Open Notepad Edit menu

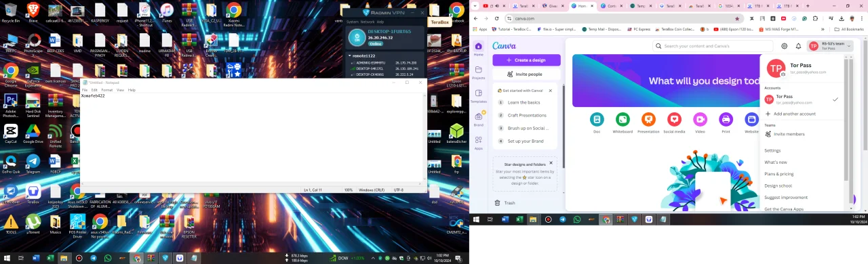click(94, 90)
